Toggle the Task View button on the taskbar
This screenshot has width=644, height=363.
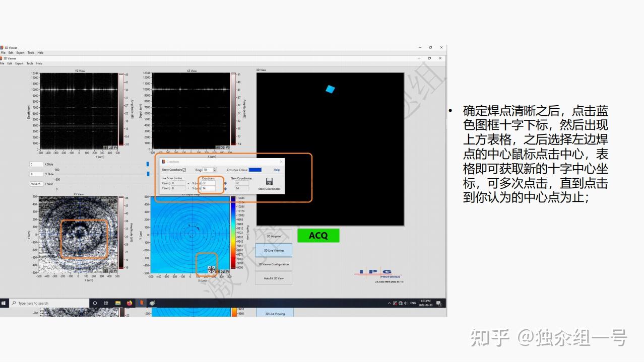106,303
